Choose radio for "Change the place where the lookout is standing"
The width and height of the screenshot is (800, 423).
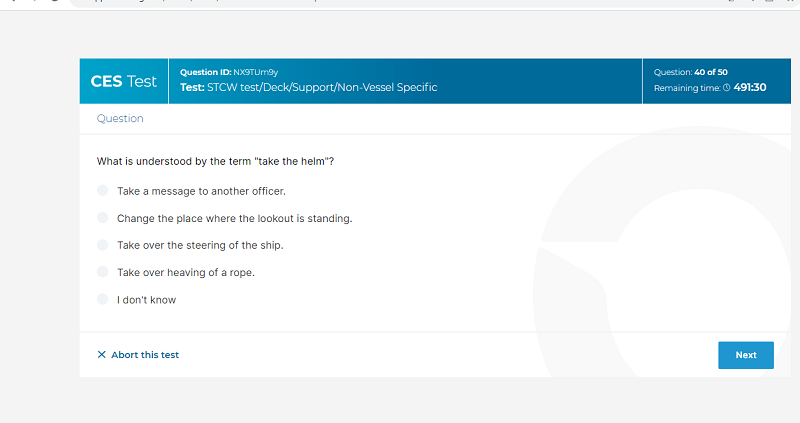tap(103, 217)
